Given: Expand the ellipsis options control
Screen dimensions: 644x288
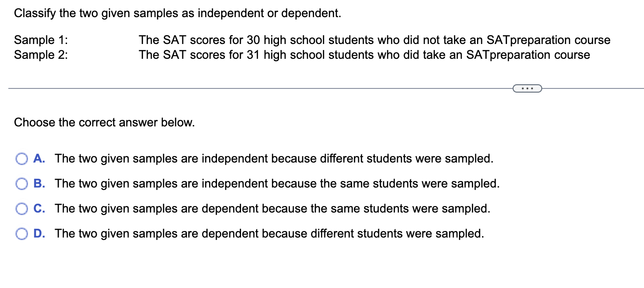Looking at the screenshot, I should tap(527, 88).
